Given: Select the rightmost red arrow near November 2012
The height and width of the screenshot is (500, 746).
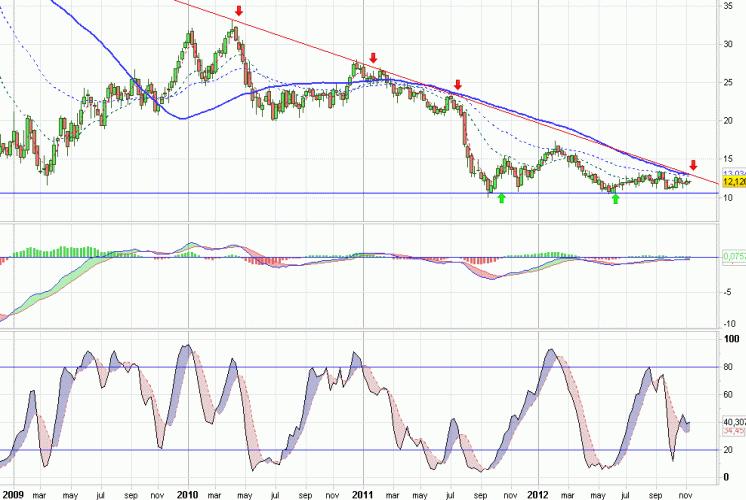Looking at the screenshot, I should [x=693, y=165].
